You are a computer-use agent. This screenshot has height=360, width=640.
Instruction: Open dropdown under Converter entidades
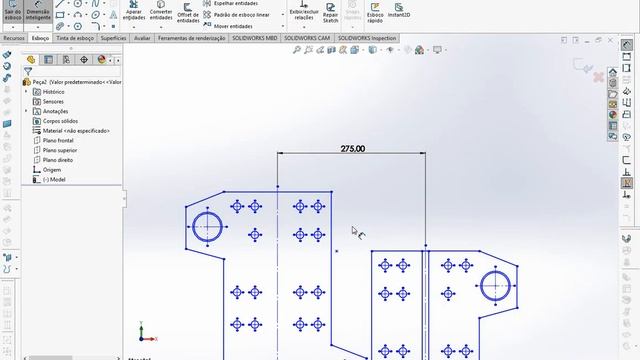pyautogui.click(x=161, y=27)
